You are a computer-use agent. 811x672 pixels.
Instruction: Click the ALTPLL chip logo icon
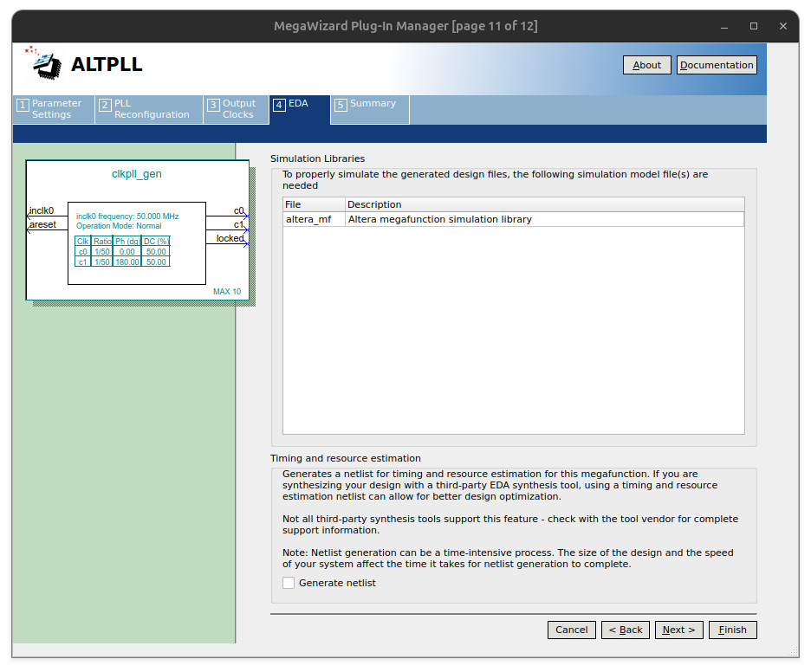(x=44, y=63)
